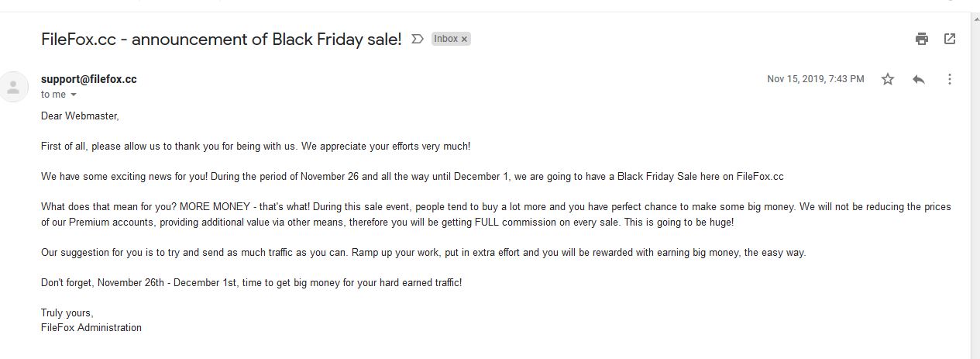Click the "to me" recipient text
The height and width of the screenshot is (359, 980).
pyautogui.click(x=53, y=95)
